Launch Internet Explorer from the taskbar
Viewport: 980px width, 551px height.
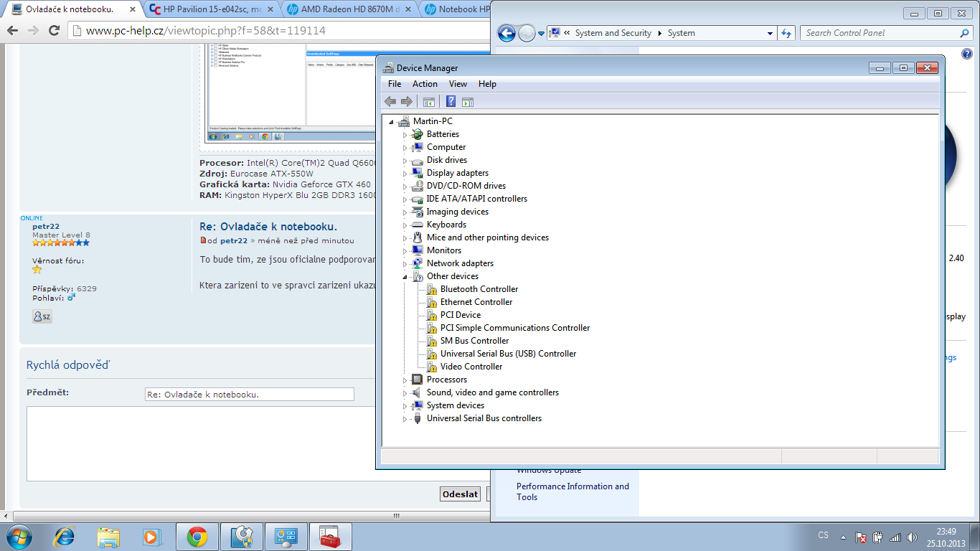point(65,536)
